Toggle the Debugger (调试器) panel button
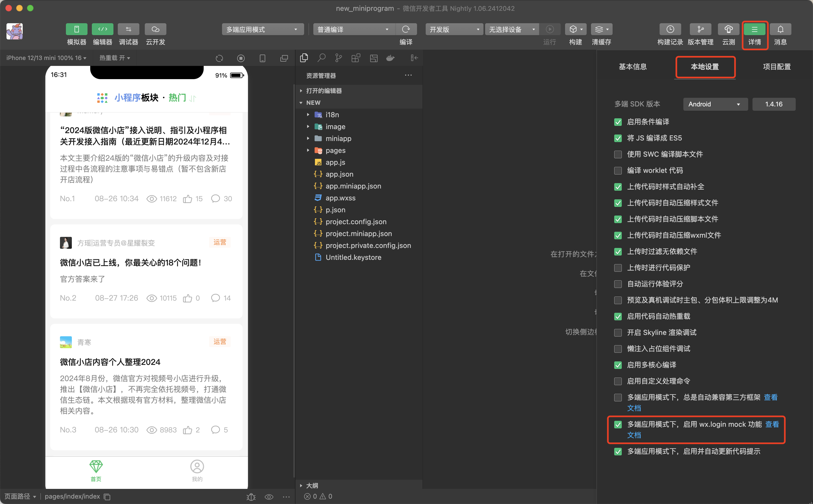The image size is (813, 504). [x=128, y=29]
